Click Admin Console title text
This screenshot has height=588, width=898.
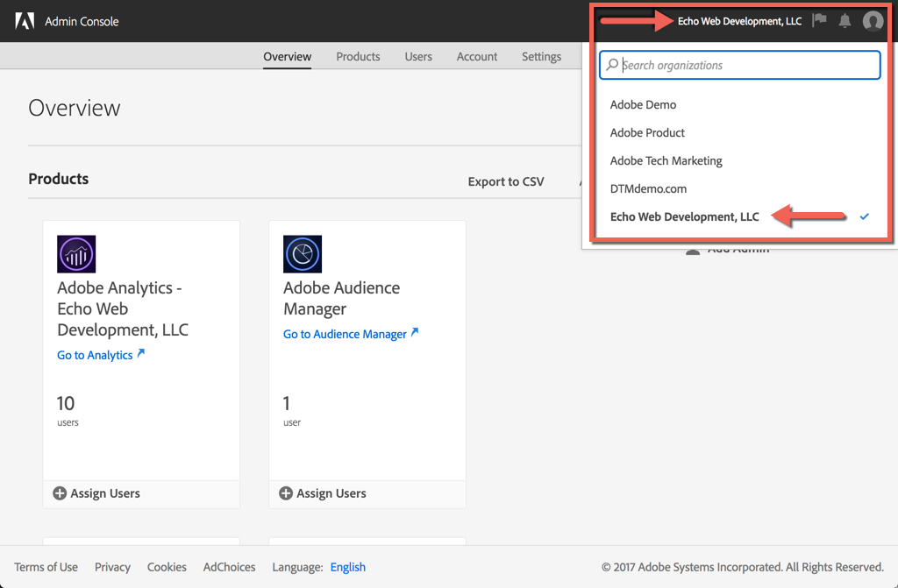tap(82, 21)
